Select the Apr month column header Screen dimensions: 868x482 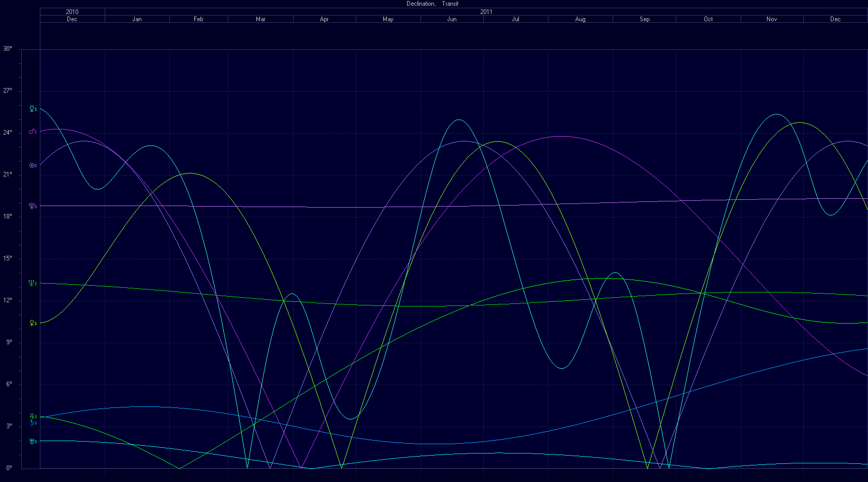pos(324,19)
